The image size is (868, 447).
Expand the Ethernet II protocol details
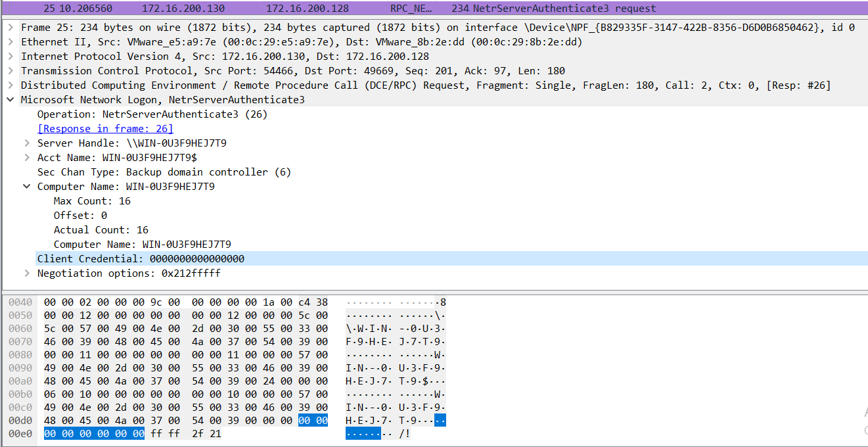tap(11, 42)
